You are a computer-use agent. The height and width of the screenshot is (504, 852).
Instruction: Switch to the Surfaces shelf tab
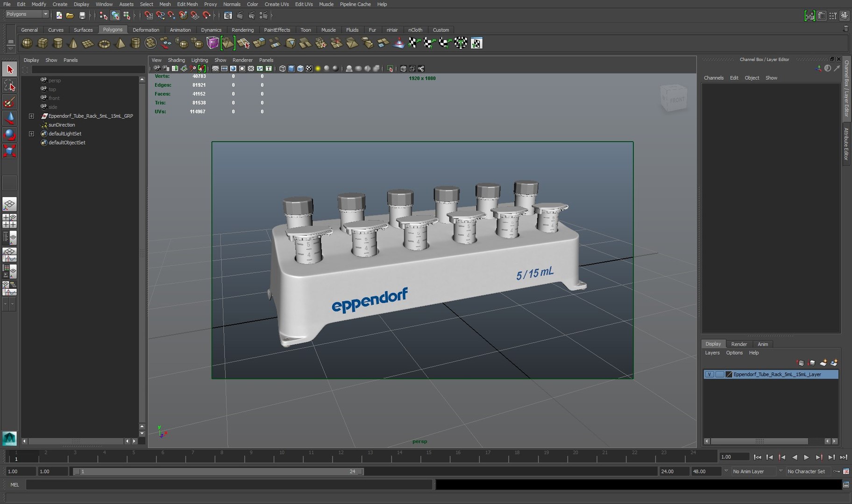click(x=83, y=30)
